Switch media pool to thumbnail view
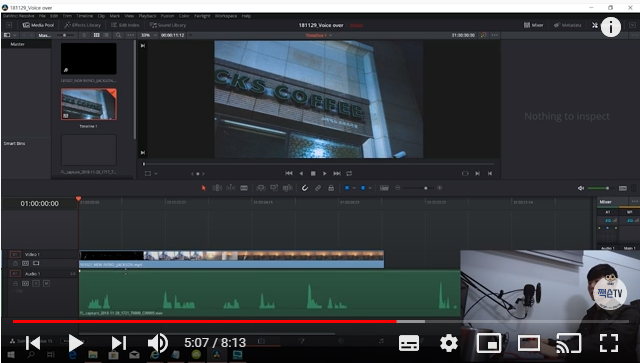Viewport: 640px width, 363px height. tap(97, 35)
